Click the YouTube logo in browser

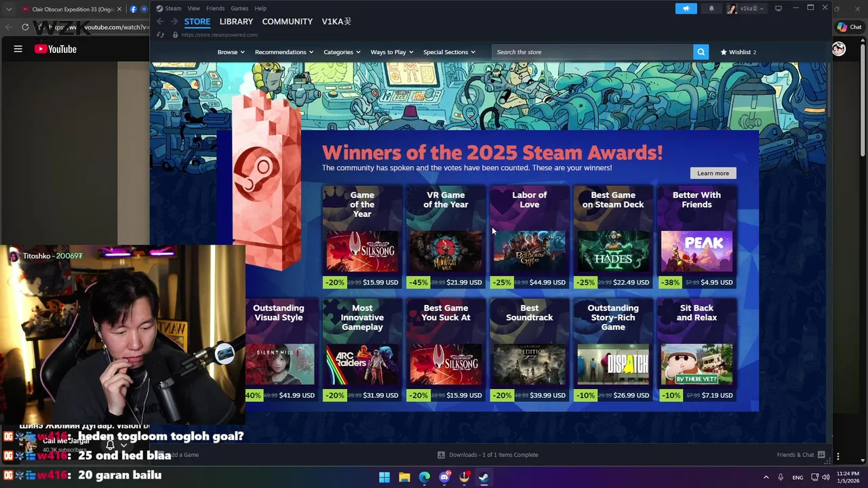[x=55, y=49]
